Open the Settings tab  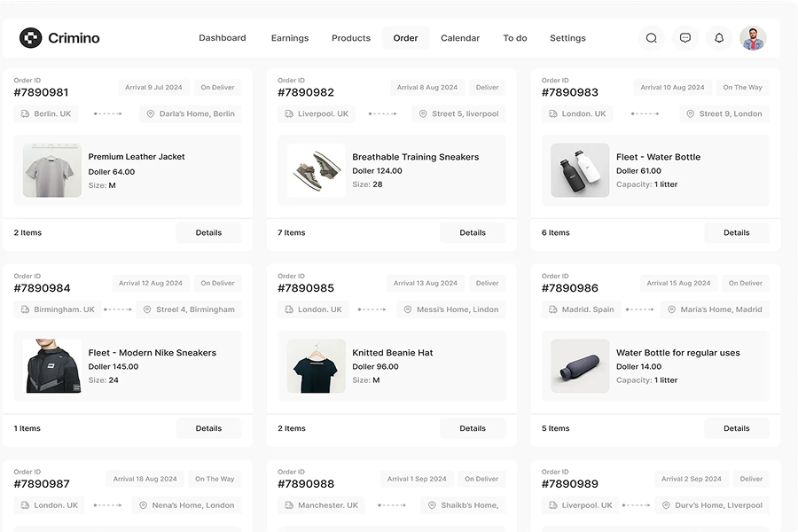(567, 38)
